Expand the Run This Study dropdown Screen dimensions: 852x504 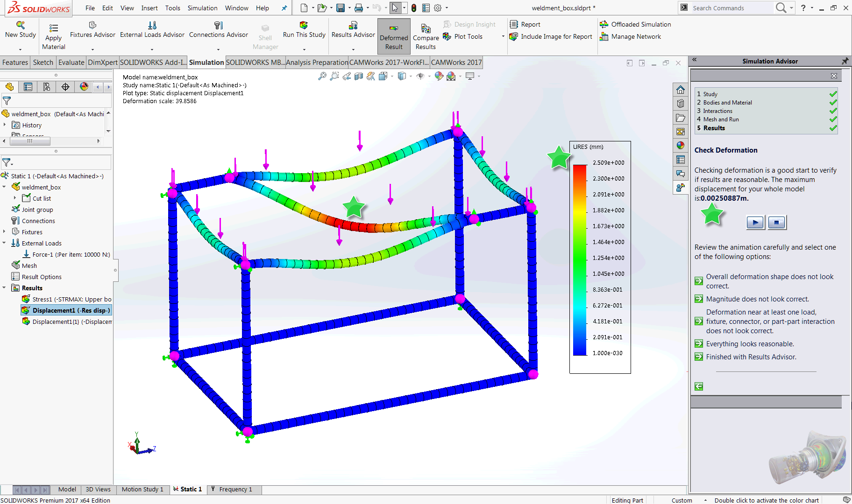point(304,49)
